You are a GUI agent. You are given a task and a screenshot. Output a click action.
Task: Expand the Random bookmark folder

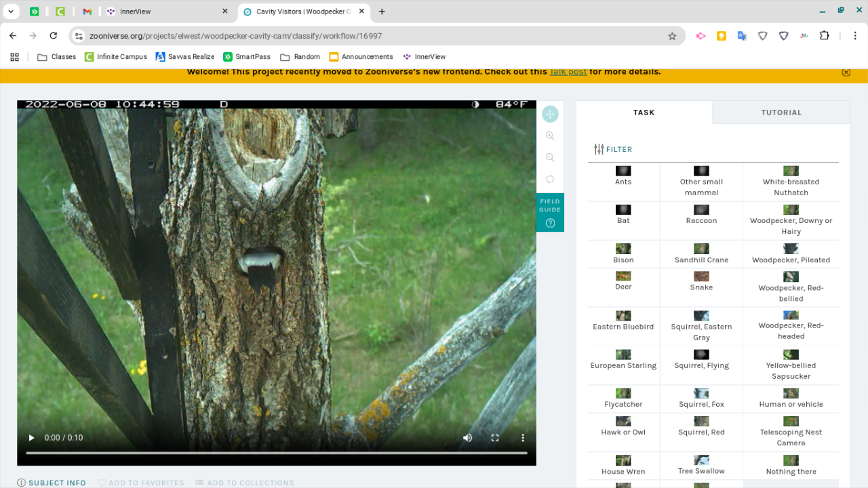(300, 57)
